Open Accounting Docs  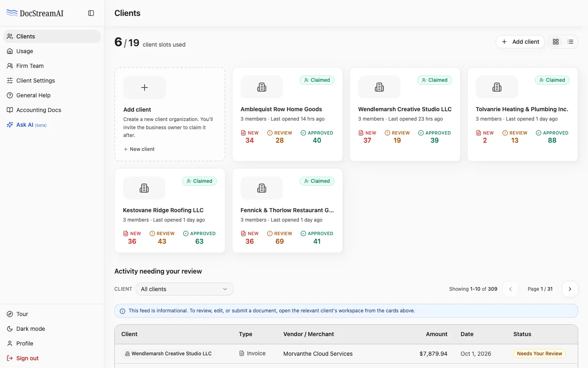pyautogui.click(x=52, y=110)
